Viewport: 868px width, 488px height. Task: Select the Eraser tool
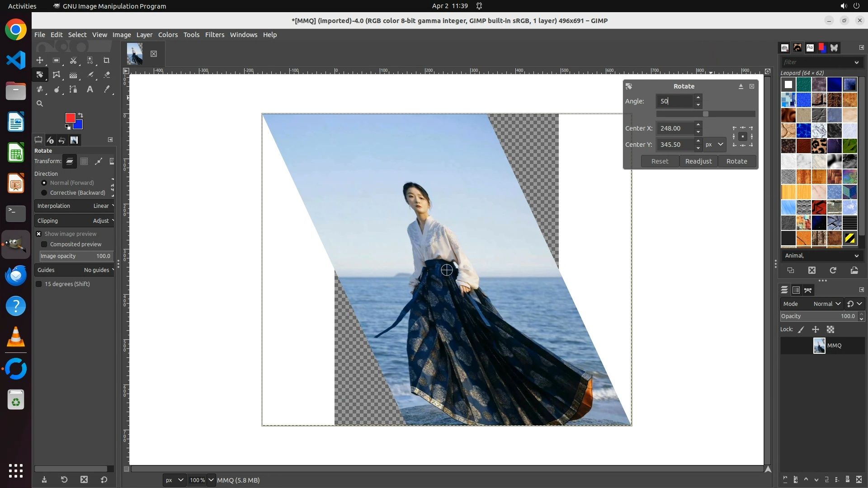(x=107, y=75)
